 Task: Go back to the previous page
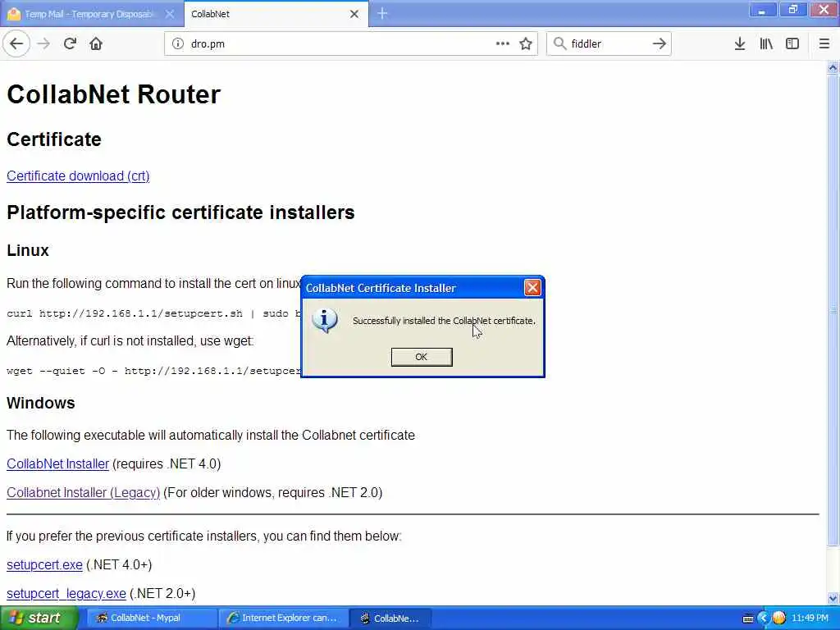click(16, 43)
